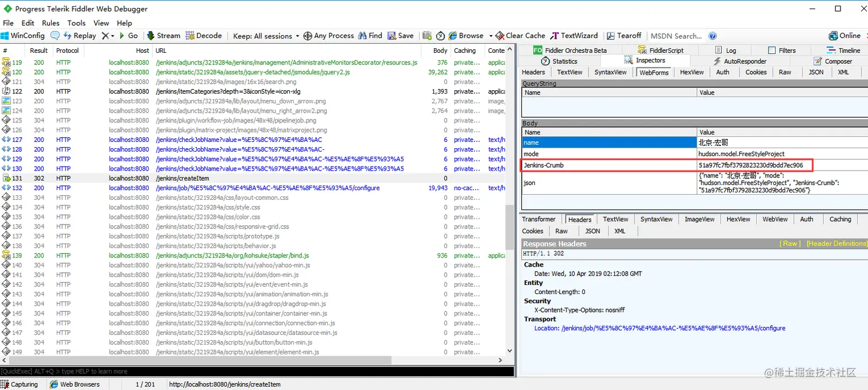The width and height of the screenshot is (868, 390).
Task: Tick the Filters tab checkbox
Action: point(772,51)
